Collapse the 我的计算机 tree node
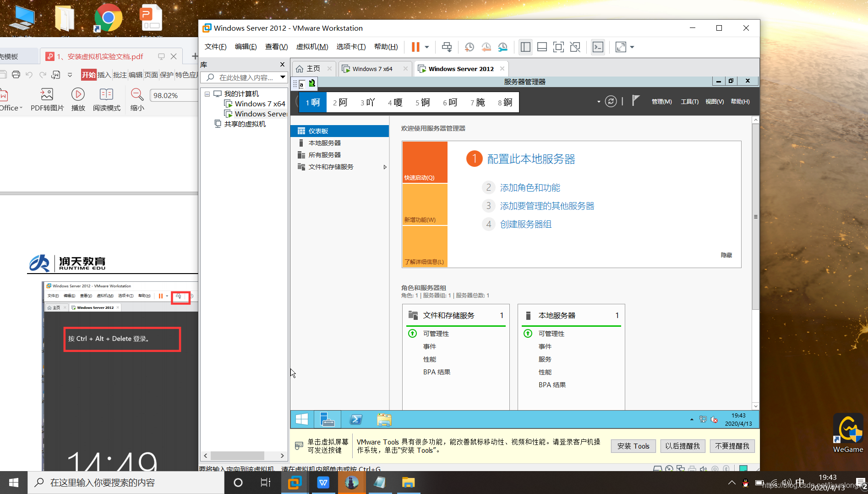 pos(207,94)
